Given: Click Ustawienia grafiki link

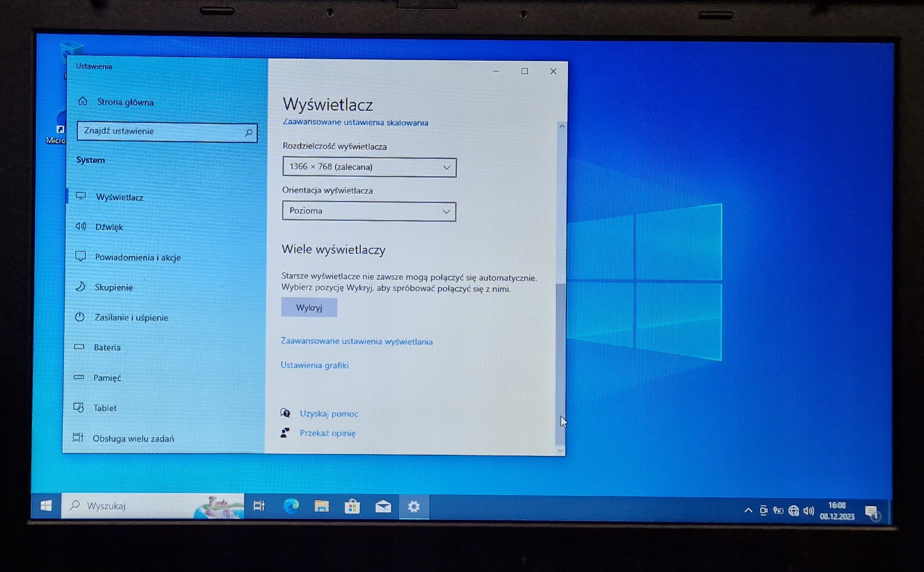Looking at the screenshot, I should tap(314, 365).
